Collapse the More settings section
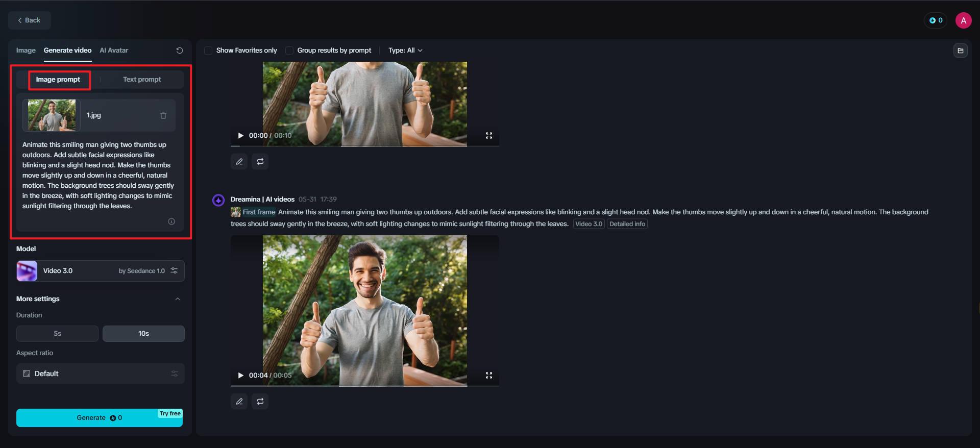The height and width of the screenshot is (448, 980). coord(178,299)
